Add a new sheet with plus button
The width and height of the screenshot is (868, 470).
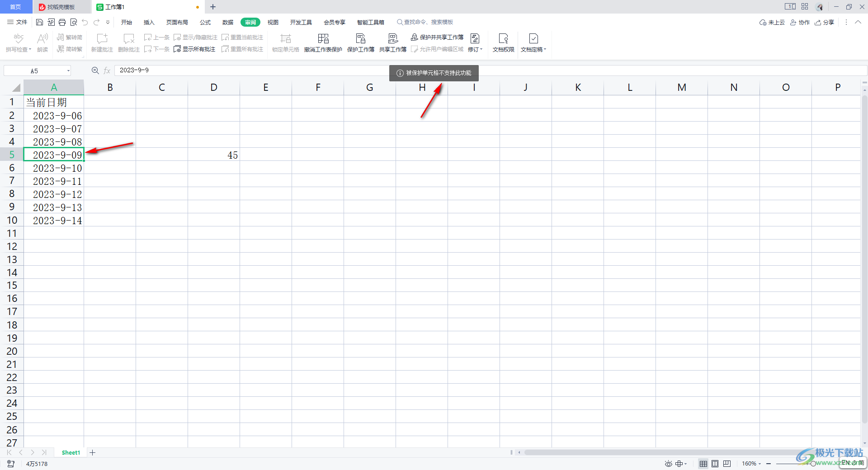(x=93, y=452)
